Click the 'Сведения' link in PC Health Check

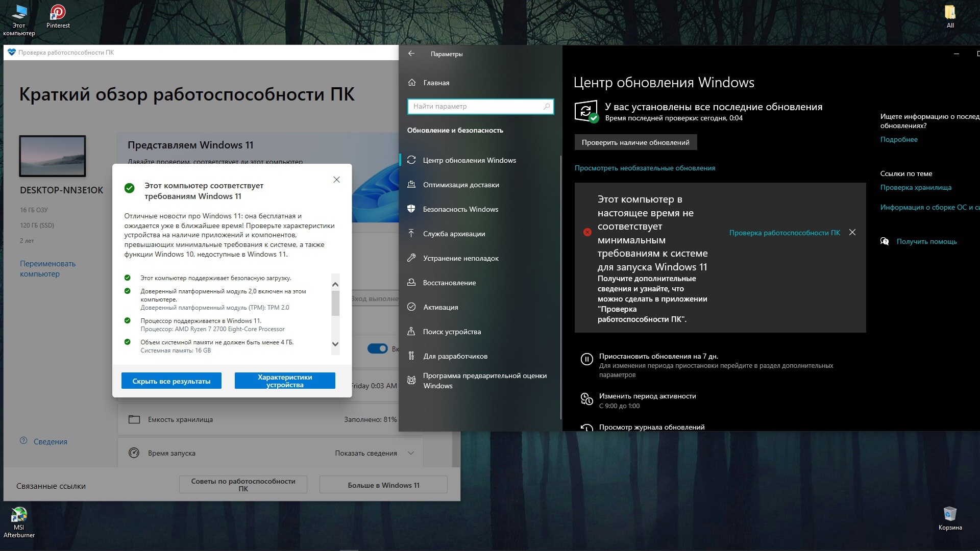[50, 441]
